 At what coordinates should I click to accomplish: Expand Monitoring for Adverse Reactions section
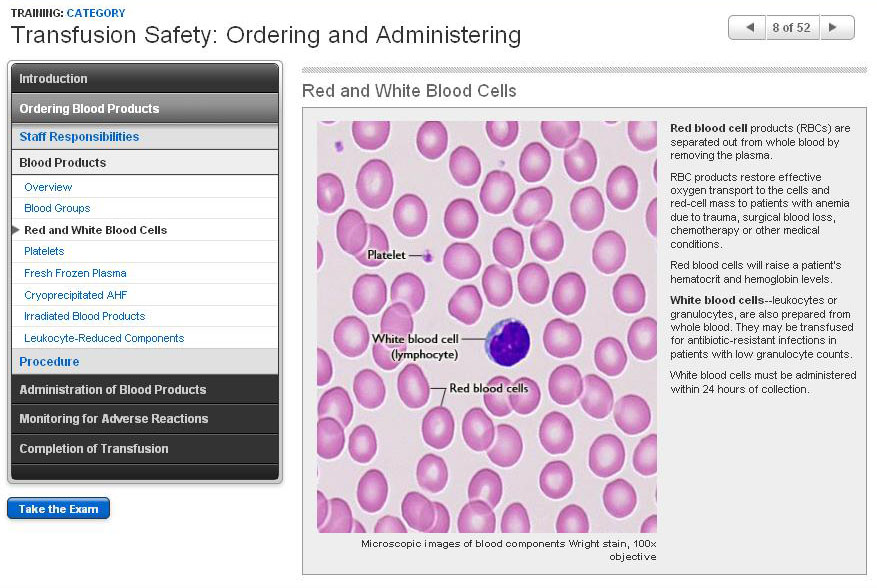(145, 419)
